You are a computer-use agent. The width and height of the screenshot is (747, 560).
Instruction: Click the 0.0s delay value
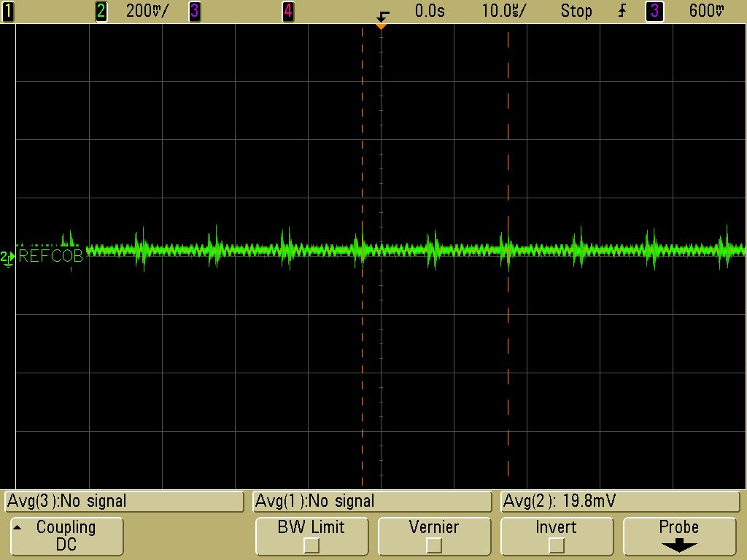click(430, 11)
